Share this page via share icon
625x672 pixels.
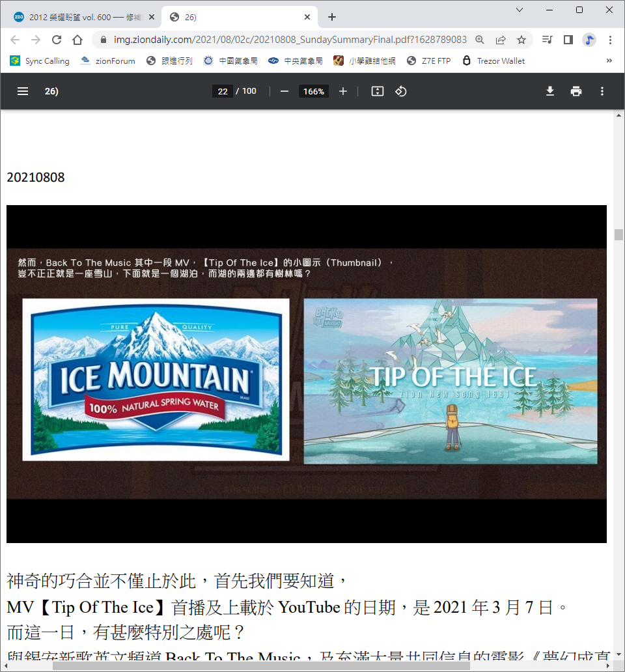point(501,40)
